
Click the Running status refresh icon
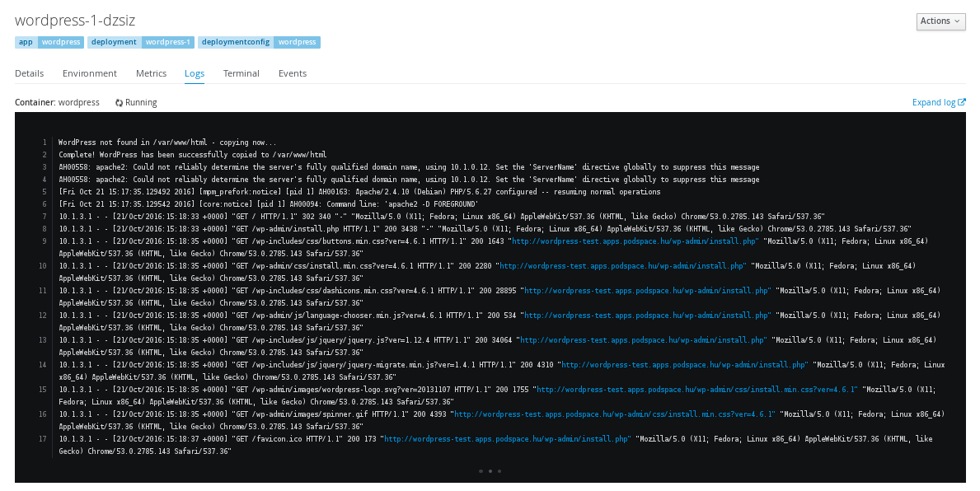119,103
